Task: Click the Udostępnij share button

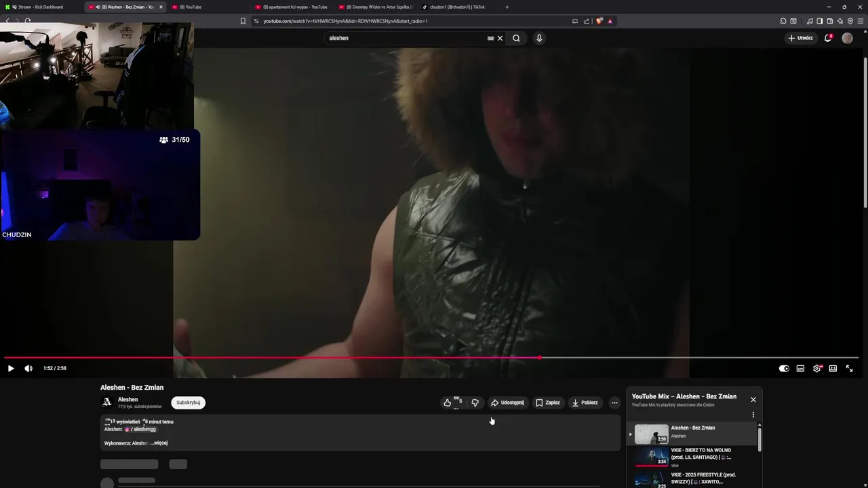Action: pos(507,403)
